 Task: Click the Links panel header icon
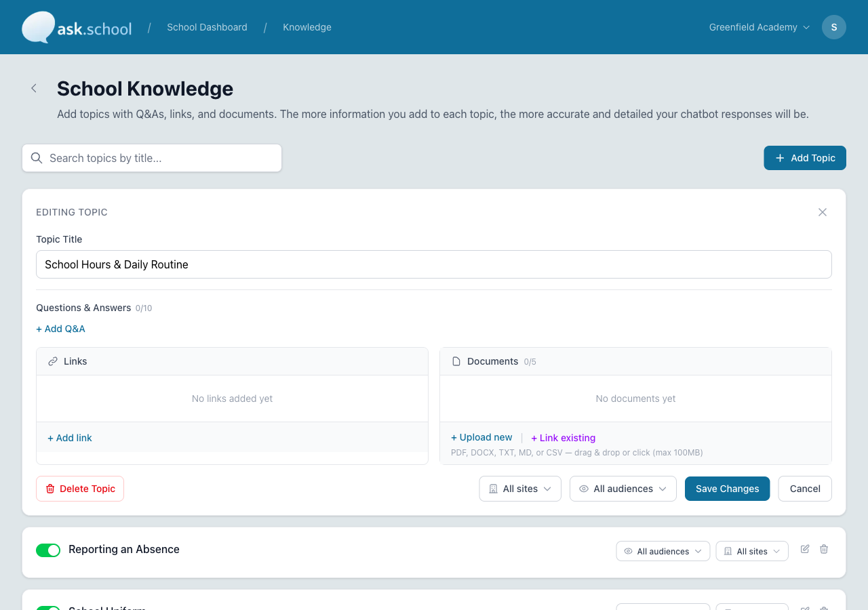click(53, 361)
